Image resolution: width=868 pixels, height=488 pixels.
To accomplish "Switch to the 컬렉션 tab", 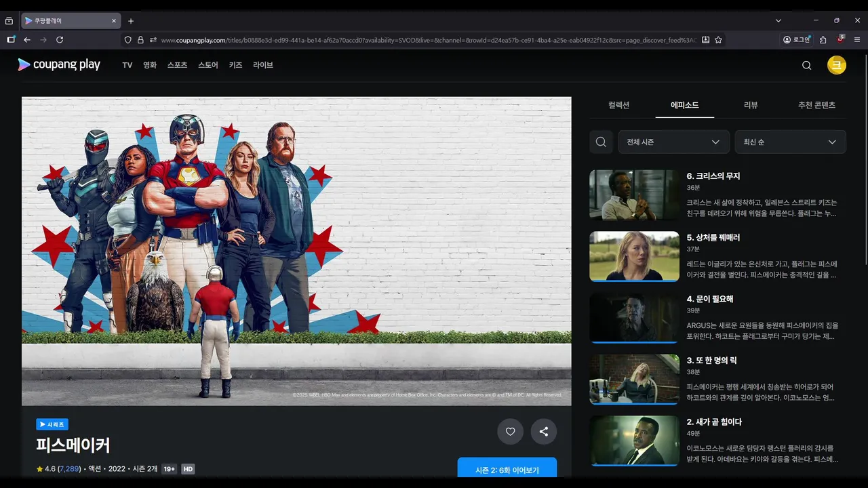I will pyautogui.click(x=618, y=105).
